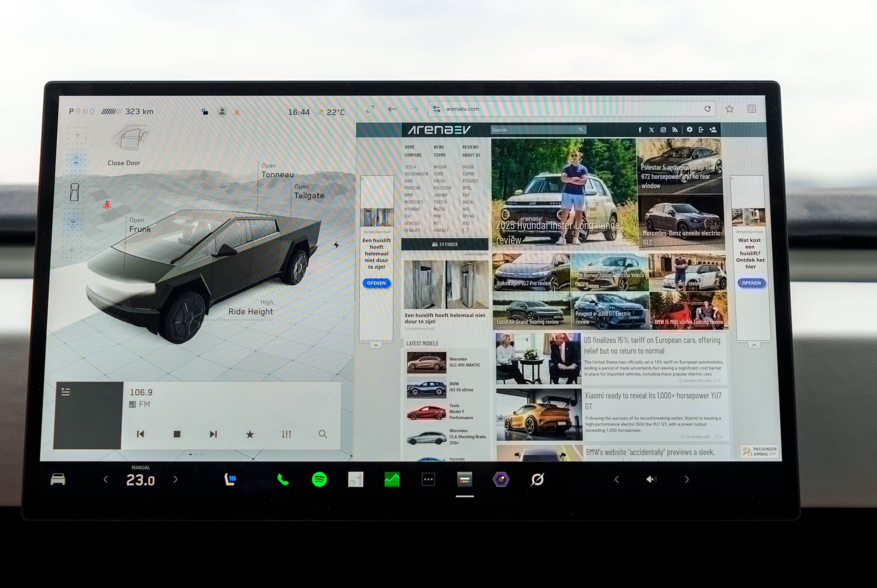Open the Spotify app in dock
The height and width of the screenshot is (588, 877).
click(319, 479)
